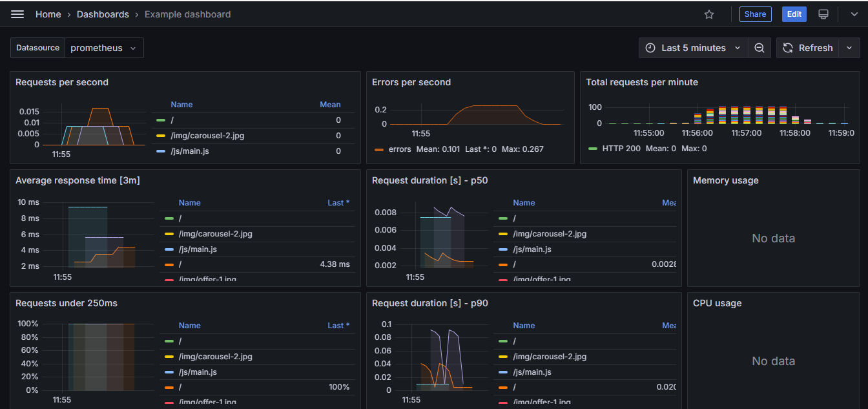Click the orange color swatch next to errors
The width and height of the screenshot is (868, 409).
pyautogui.click(x=378, y=149)
